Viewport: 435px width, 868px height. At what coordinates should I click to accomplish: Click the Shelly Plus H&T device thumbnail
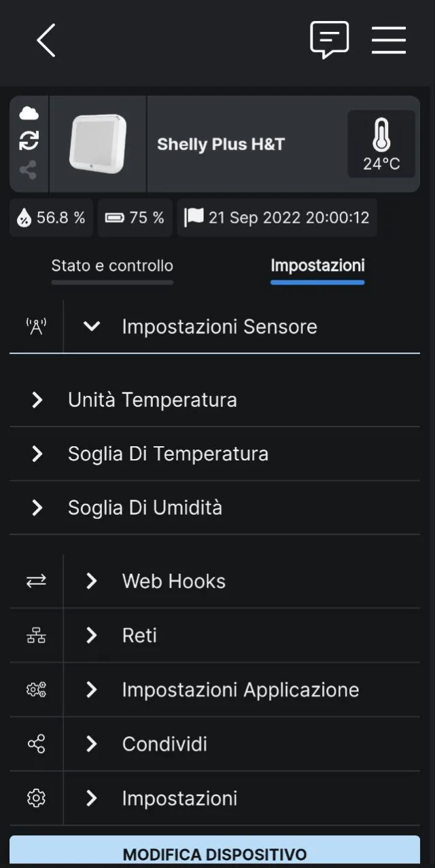[98, 143]
